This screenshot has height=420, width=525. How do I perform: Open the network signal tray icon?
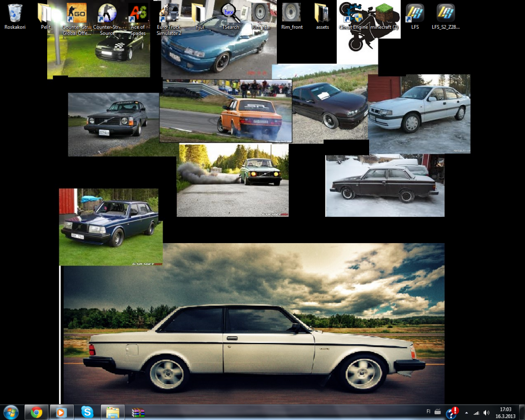click(x=476, y=413)
